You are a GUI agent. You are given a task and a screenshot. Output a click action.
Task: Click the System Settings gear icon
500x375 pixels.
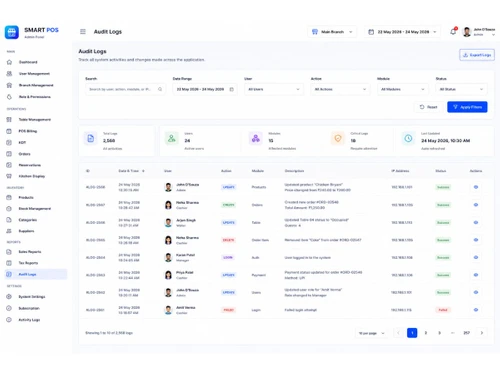(x=9, y=296)
